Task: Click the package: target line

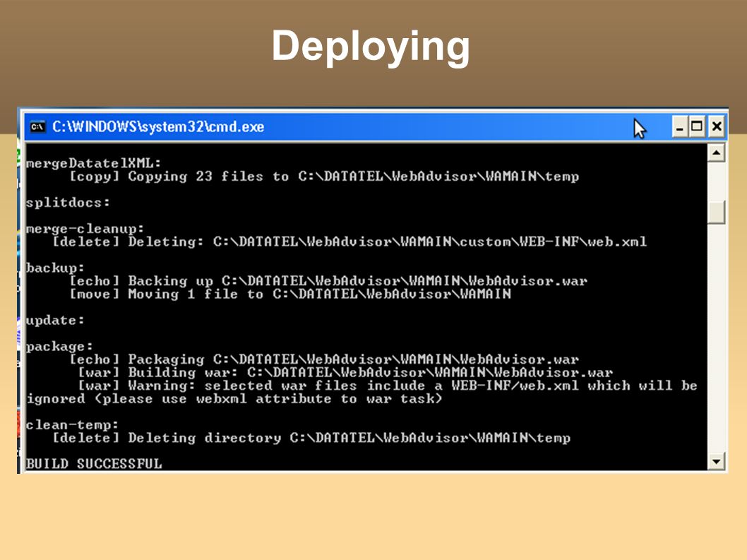Action: pyautogui.click(x=59, y=347)
